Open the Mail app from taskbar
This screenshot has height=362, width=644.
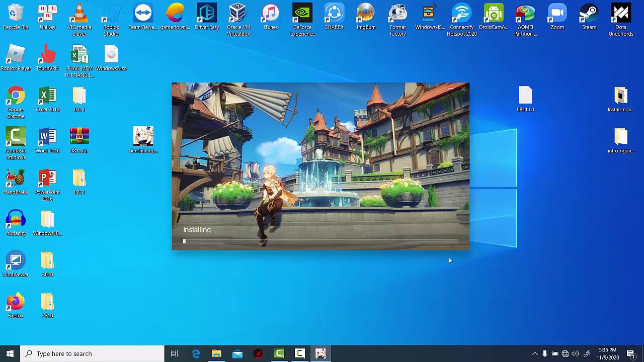point(237,353)
